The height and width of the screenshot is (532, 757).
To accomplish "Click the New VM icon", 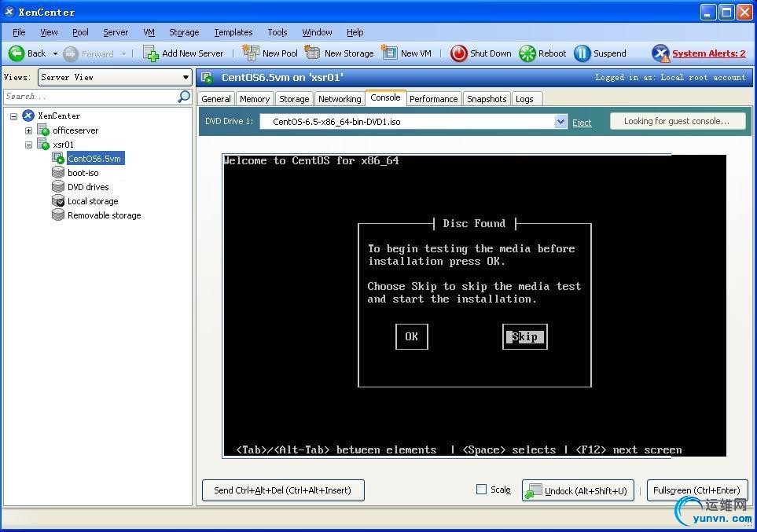I will pos(389,52).
